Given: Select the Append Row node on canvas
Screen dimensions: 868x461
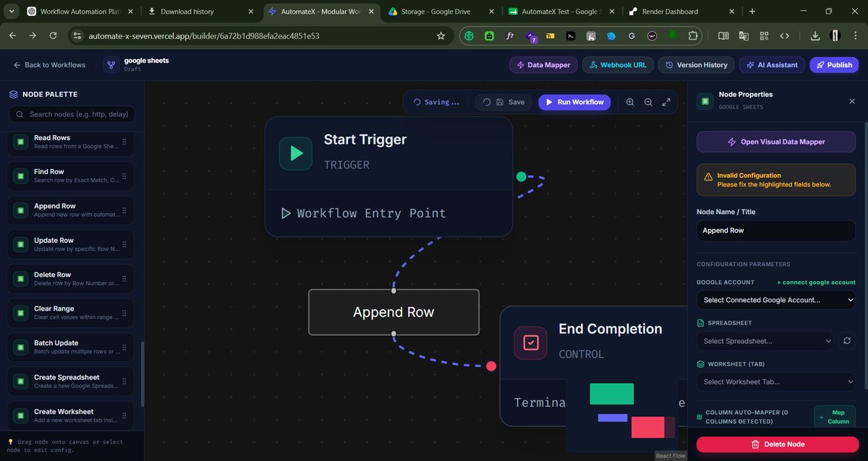Looking at the screenshot, I should pyautogui.click(x=393, y=312).
